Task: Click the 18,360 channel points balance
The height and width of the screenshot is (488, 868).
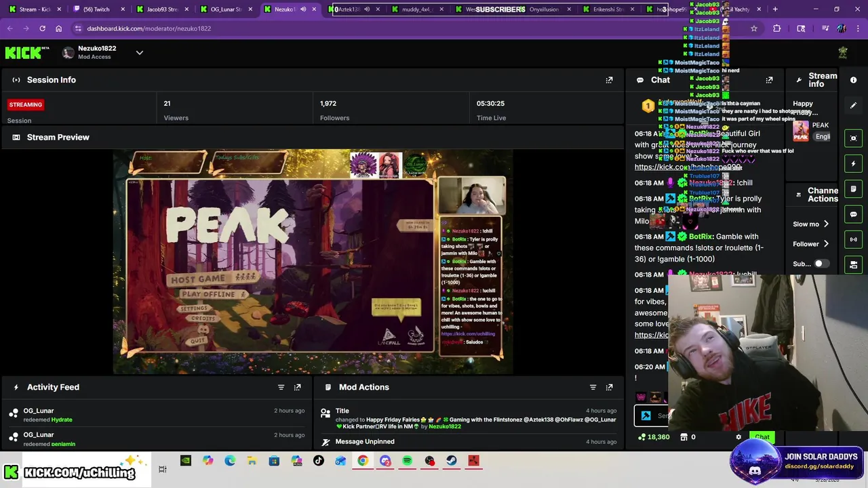Action: point(653,437)
